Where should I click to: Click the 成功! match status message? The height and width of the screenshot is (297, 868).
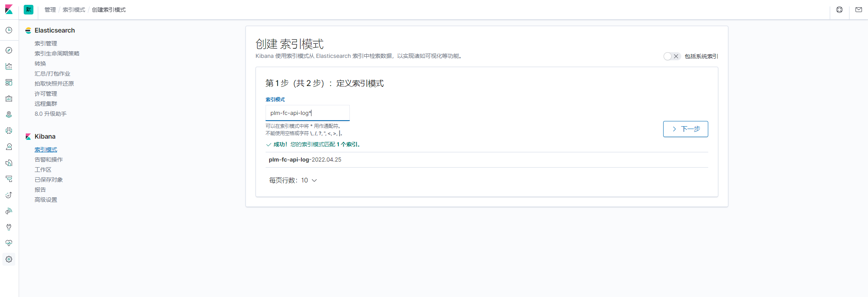coord(313,144)
